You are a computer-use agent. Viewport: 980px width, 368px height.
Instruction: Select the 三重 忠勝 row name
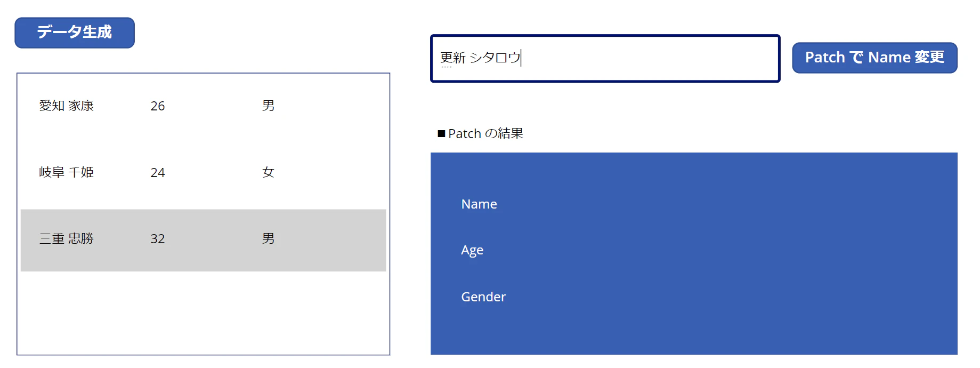(67, 238)
